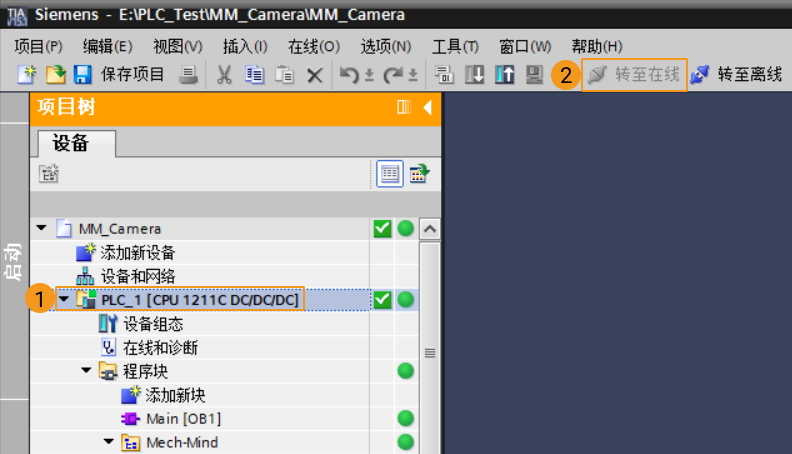The height and width of the screenshot is (454, 792).
Task: Click the Compile icon in toolbar
Action: 444,75
